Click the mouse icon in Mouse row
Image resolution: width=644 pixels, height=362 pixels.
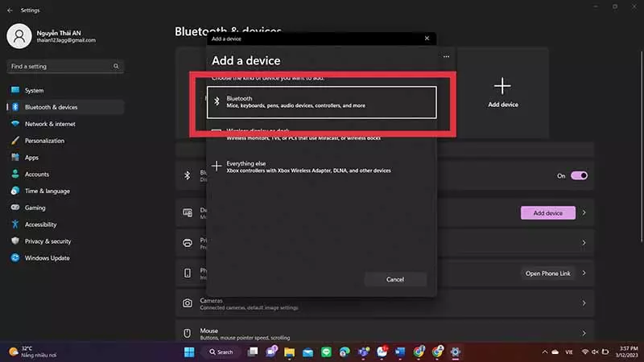point(188,333)
